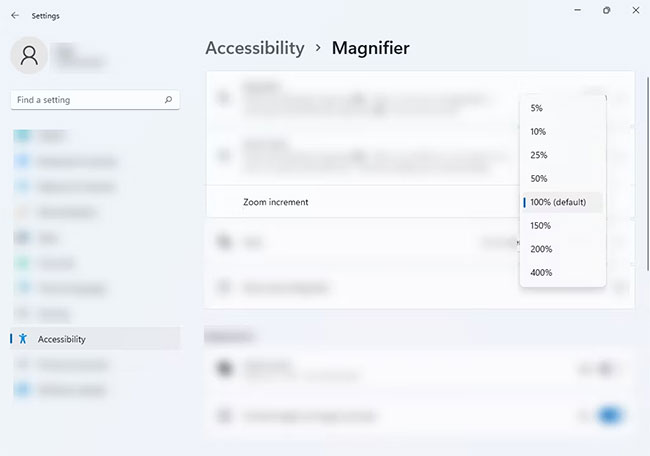Click the Zoom increment row label
The width and height of the screenshot is (650, 456).
click(x=275, y=202)
